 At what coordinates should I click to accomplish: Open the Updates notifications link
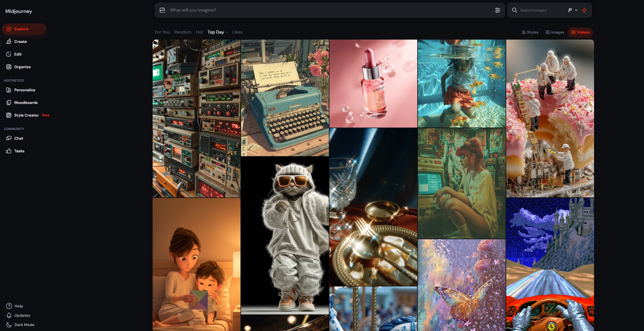tap(22, 315)
